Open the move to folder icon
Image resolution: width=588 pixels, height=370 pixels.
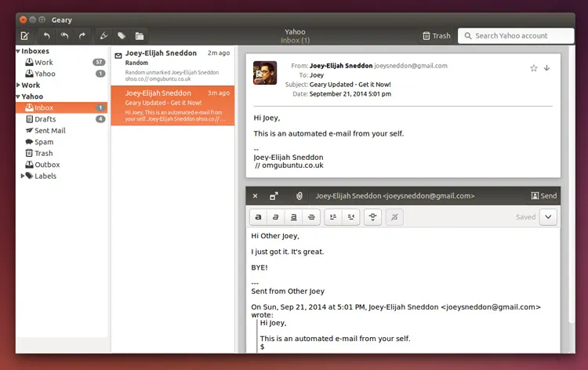click(x=140, y=36)
